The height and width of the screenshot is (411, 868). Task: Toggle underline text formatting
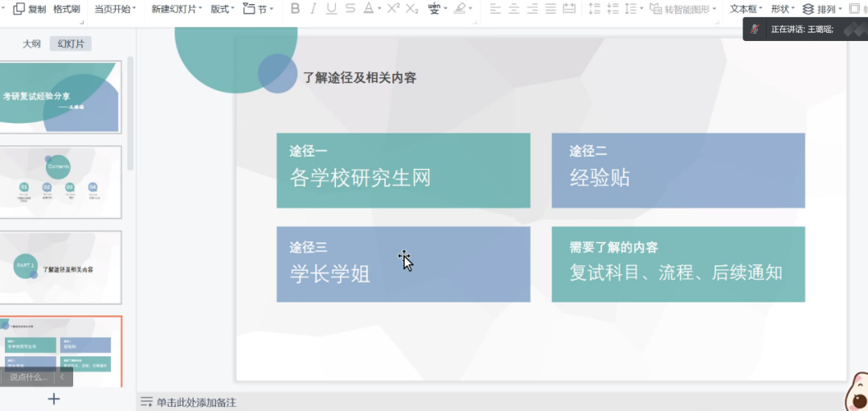point(332,9)
